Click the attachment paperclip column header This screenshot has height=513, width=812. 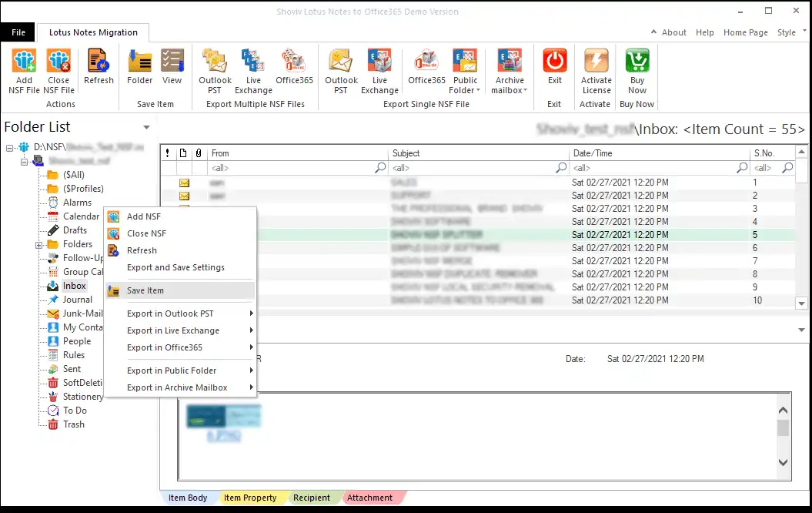(x=199, y=153)
